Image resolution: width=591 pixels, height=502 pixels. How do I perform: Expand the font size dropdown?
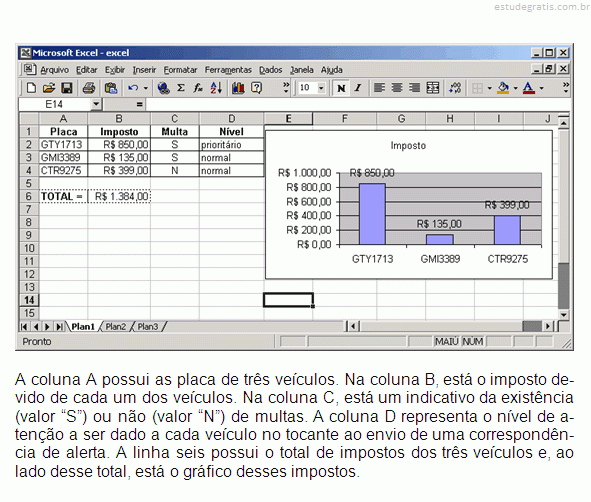[321, 88]
